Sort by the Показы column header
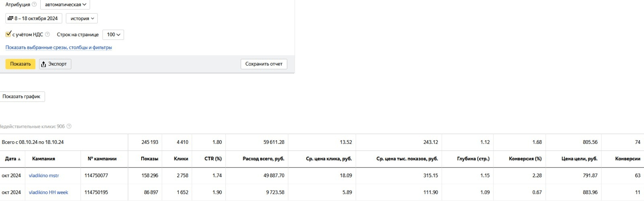This screenshot has height=201, width=644. 149,159
